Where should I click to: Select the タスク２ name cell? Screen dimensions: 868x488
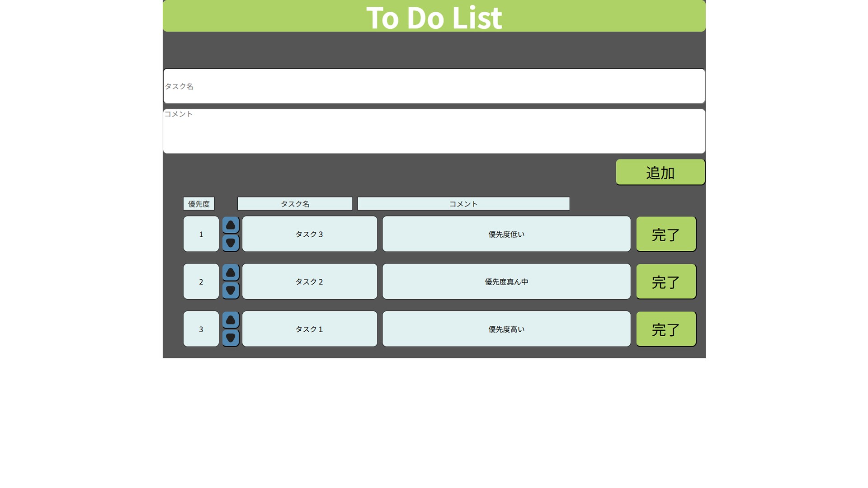[310, 282]
